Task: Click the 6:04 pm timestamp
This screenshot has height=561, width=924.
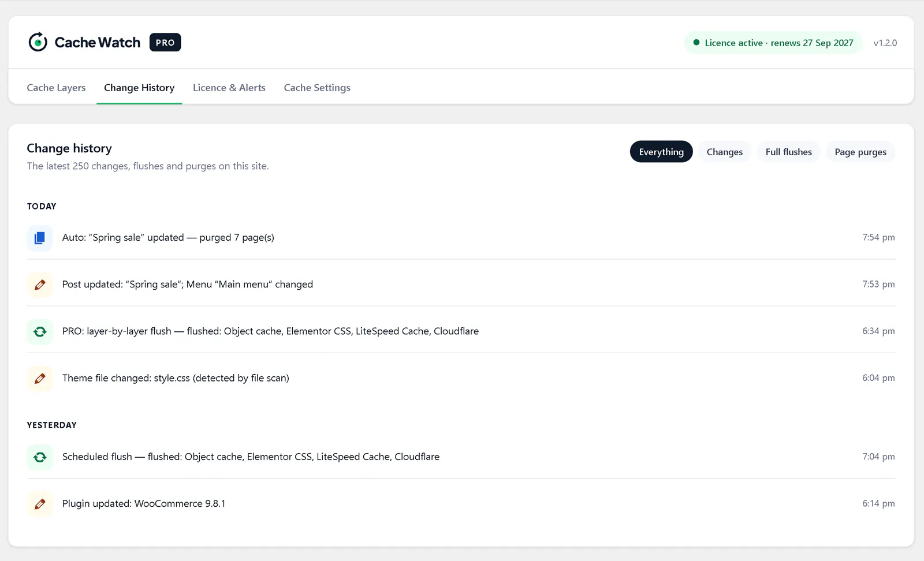Action: pos(878,377)
